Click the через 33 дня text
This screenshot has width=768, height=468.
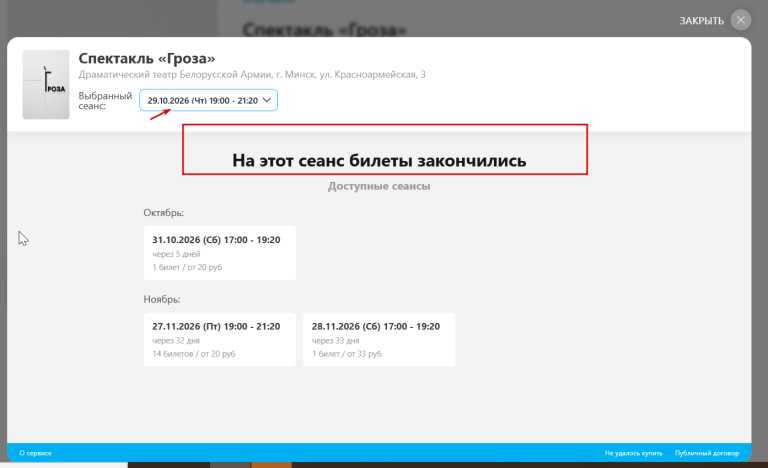336,340
